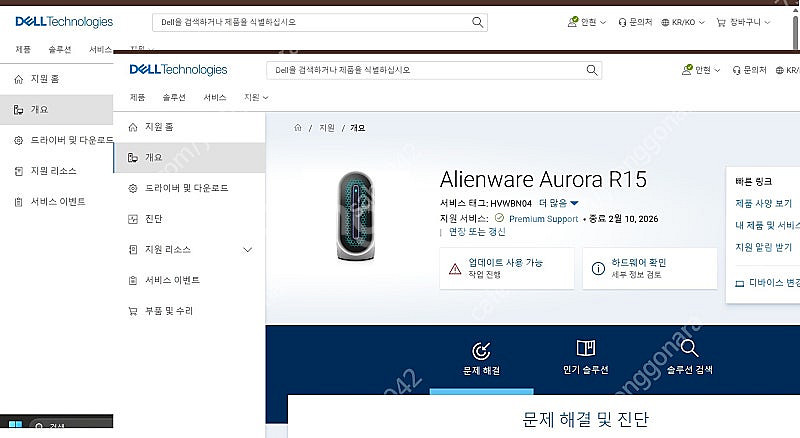
Task: Expand the 지원 리소스 chevron in the sidebar
Action: (x=247, y=250)
